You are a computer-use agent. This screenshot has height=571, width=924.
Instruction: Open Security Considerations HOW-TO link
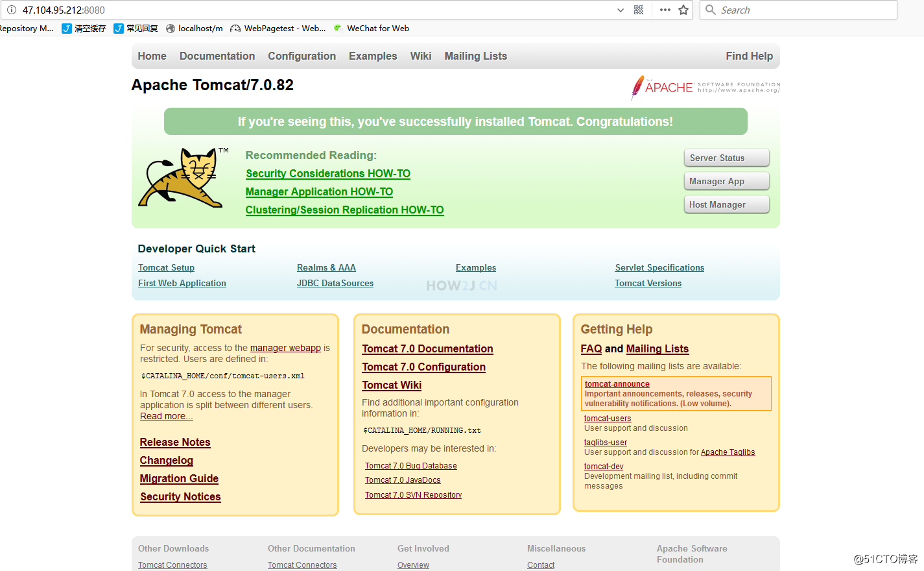(x=328, y=173)
